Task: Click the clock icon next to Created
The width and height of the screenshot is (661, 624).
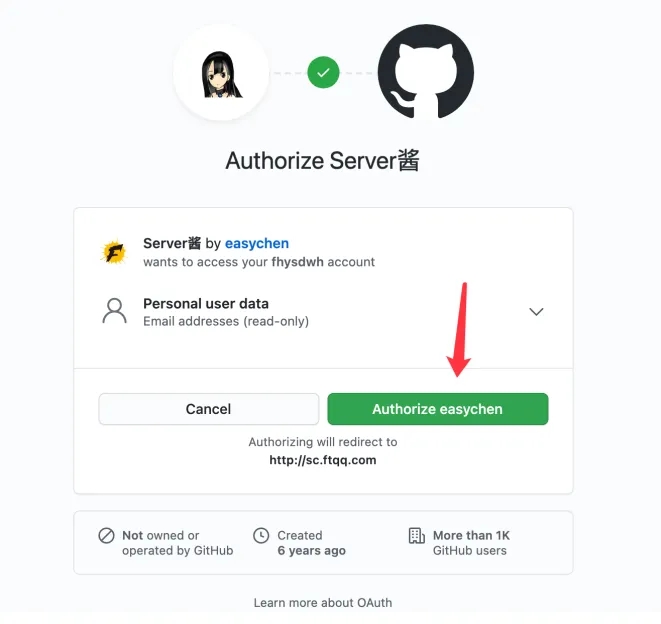Action: click(261, 535)
